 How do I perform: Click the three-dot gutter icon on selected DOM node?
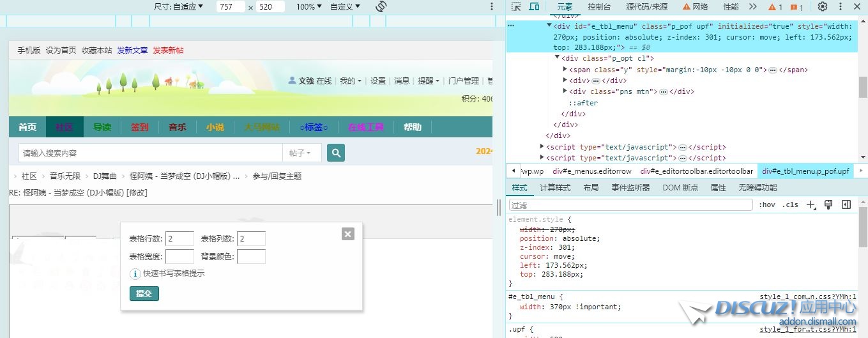click(x=511, y=27)
